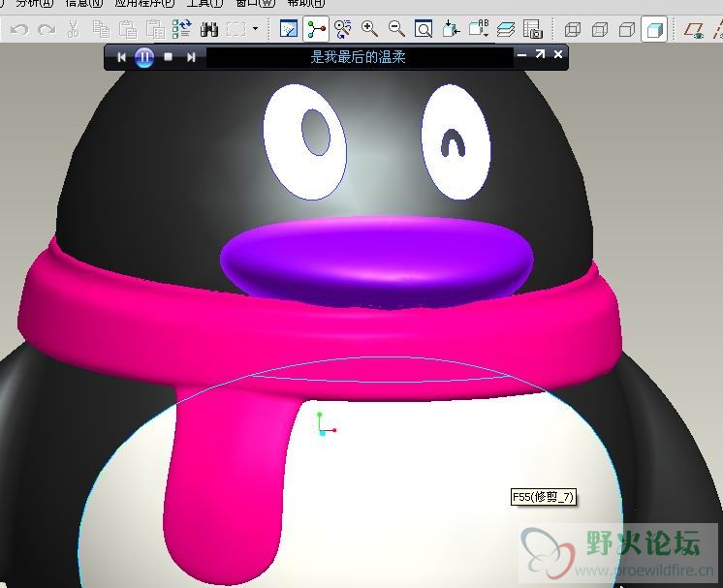Click the Copy icon in the toolbar
The width and height of the screenshot is (723, 588).
pos(101,29)
